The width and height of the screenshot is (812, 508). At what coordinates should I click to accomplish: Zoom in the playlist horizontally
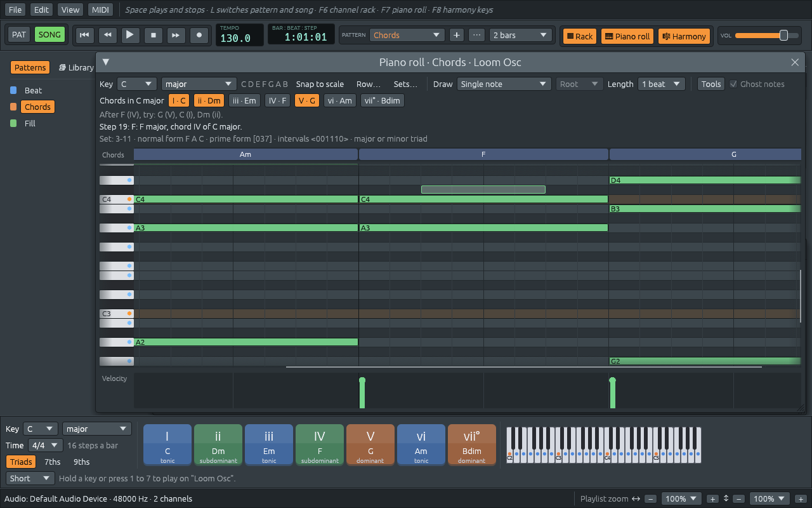pyautogui.click(x=713, y=499)
